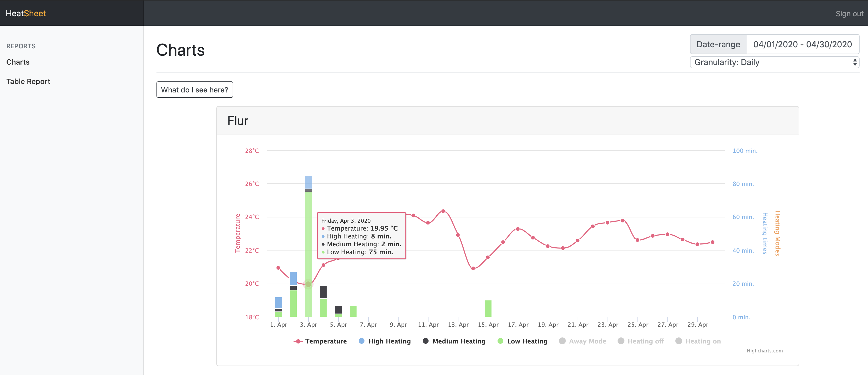Click the Low Heating bar on 15. Apr
Image resolution: width=868 pixels, height=375 pixels.
[488, 309]
